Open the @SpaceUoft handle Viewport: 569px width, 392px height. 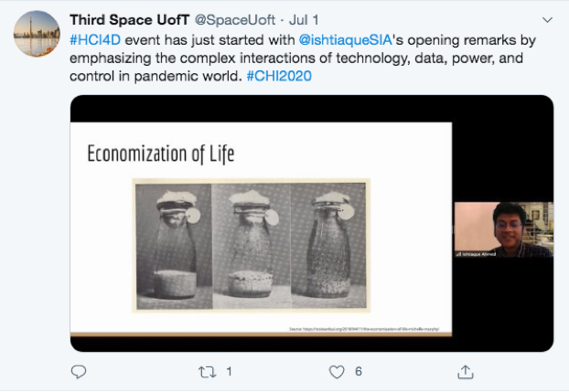click(x=233, y=19)
